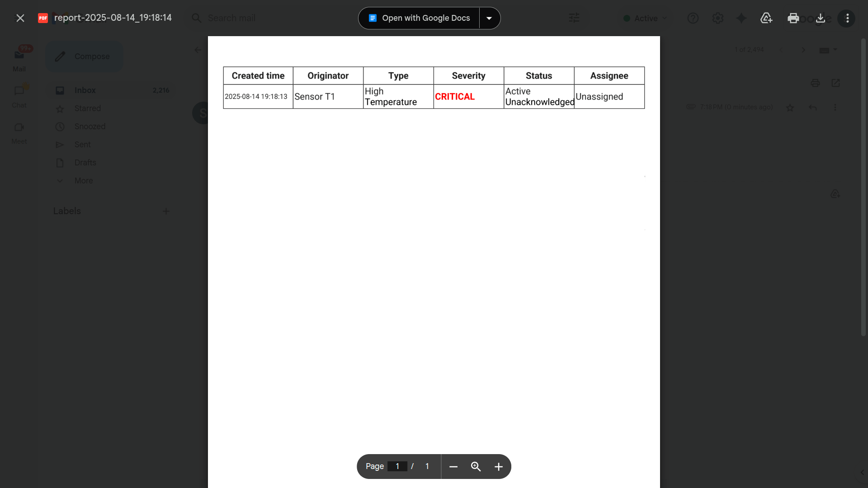Click the High Temperature type cell
This screenshot has width=868, height=488.
pos(391,97)
